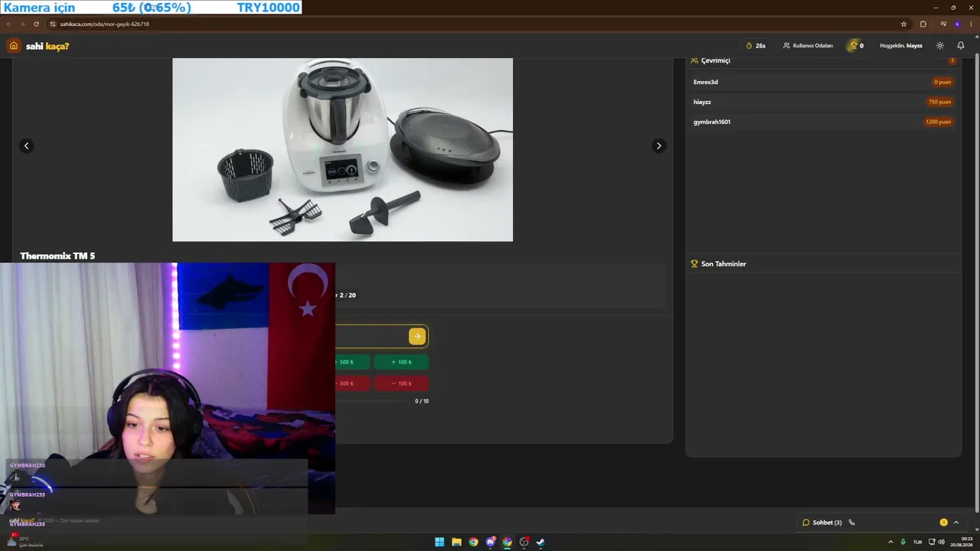The height and width of the screenshot is (551, 980).
Task: Open the taskbar clock and date
Action: [x=962, y=542]
